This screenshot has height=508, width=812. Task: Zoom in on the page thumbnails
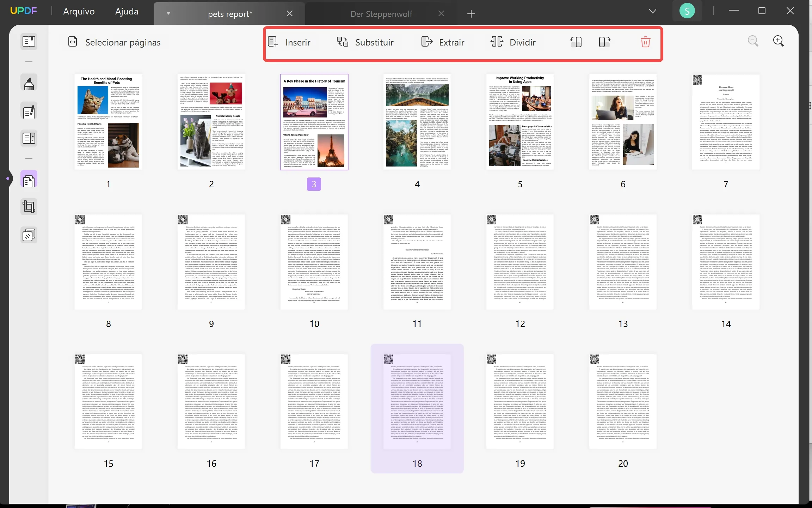(779, 41)
